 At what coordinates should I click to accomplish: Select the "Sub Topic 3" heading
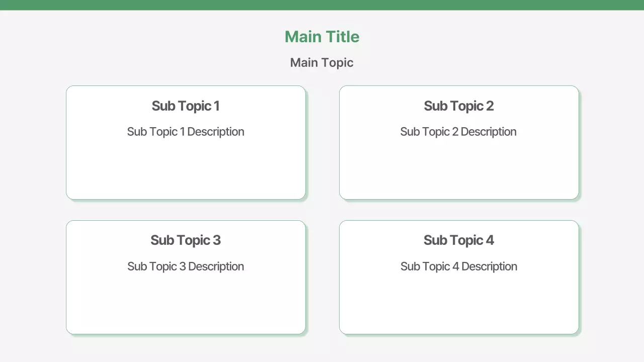pos(186,240)
